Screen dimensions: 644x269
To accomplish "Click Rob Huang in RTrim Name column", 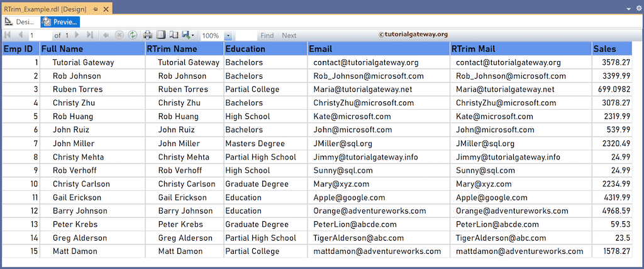I will 178,117.
